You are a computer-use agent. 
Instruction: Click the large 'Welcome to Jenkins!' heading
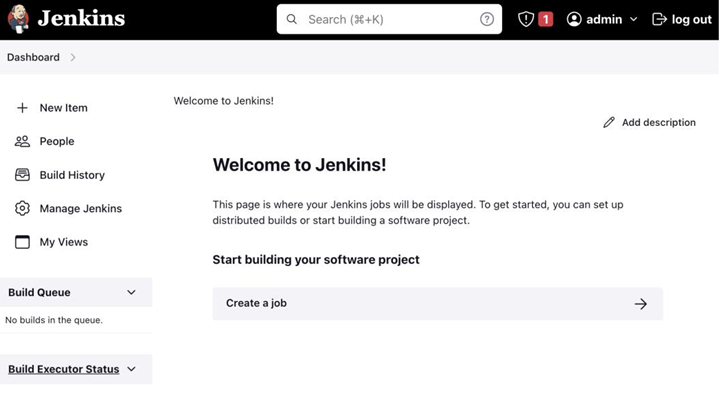click(299, 165)
